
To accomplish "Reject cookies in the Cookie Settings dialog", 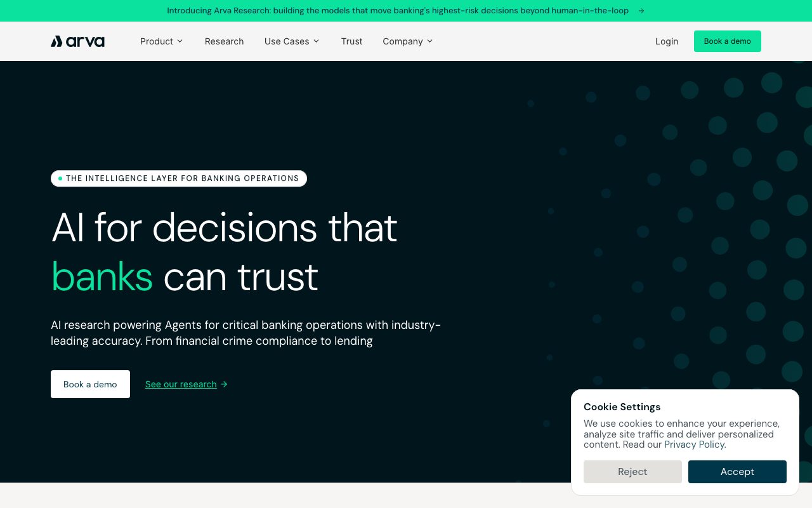I will click(x=632, y=472).
